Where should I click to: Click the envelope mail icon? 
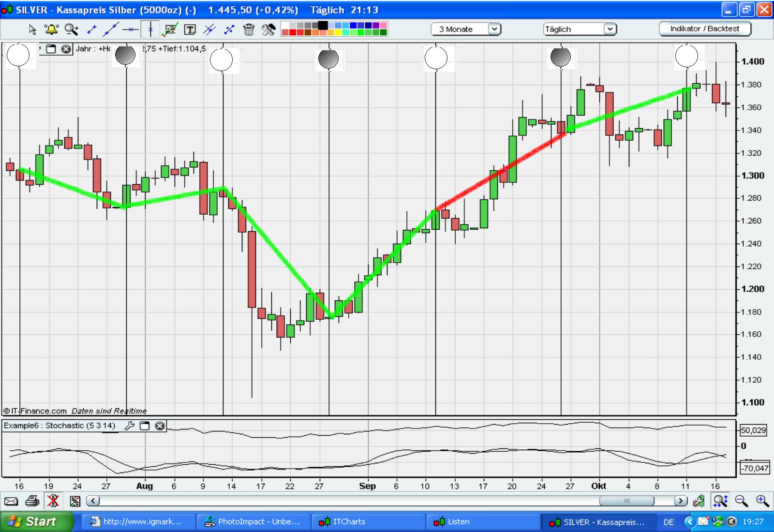point(11,501)
